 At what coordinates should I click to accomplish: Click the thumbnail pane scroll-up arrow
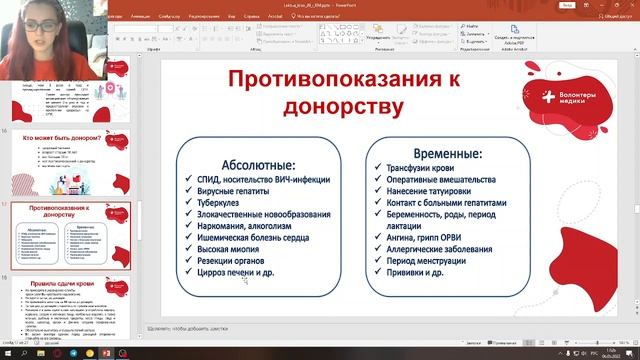[140, 56]
